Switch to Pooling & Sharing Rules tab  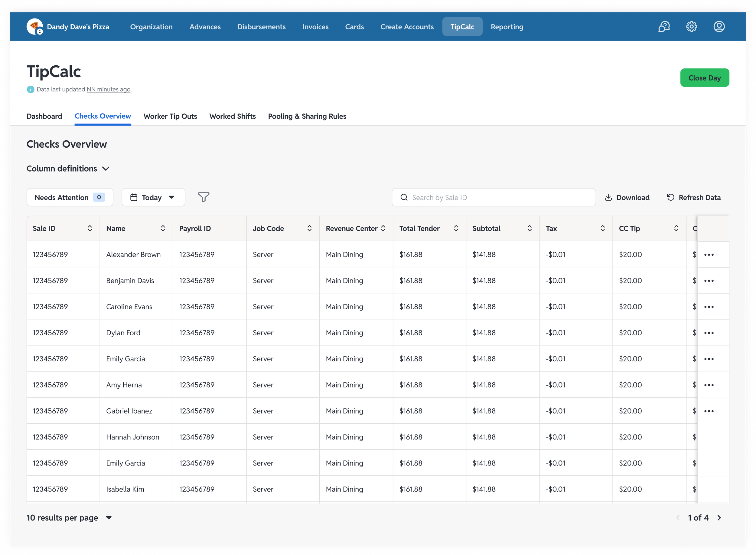click(x=307, y=116)
